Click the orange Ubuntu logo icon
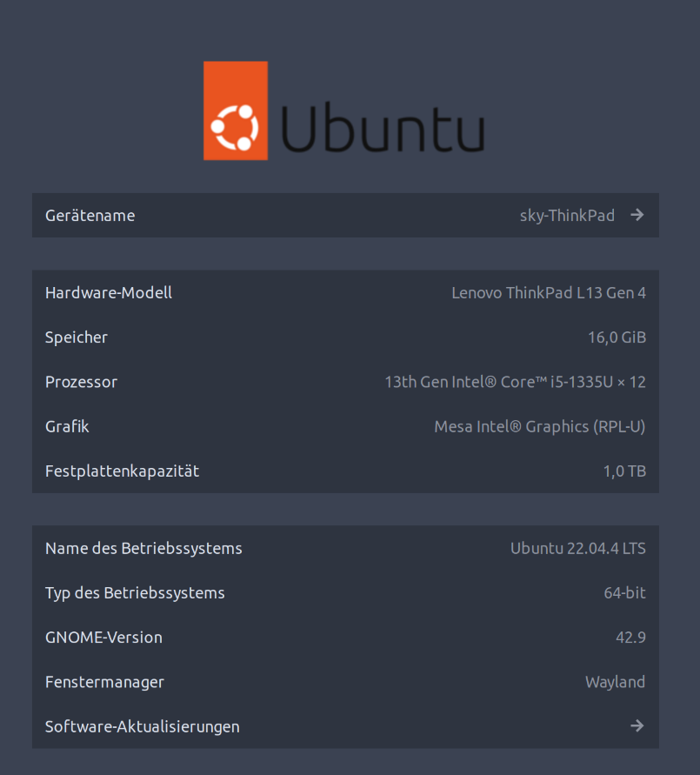 pyautogui.click(x=236, y=110)
